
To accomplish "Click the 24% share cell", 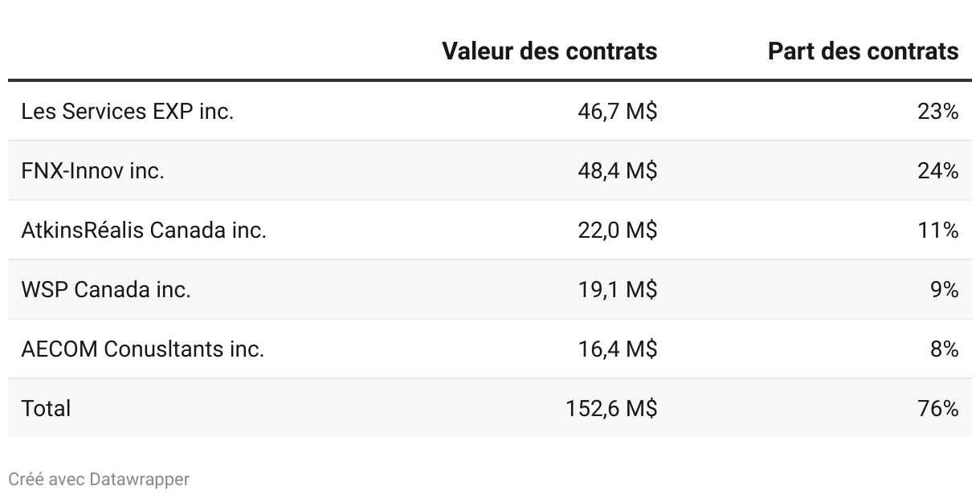I will point(937,170).
